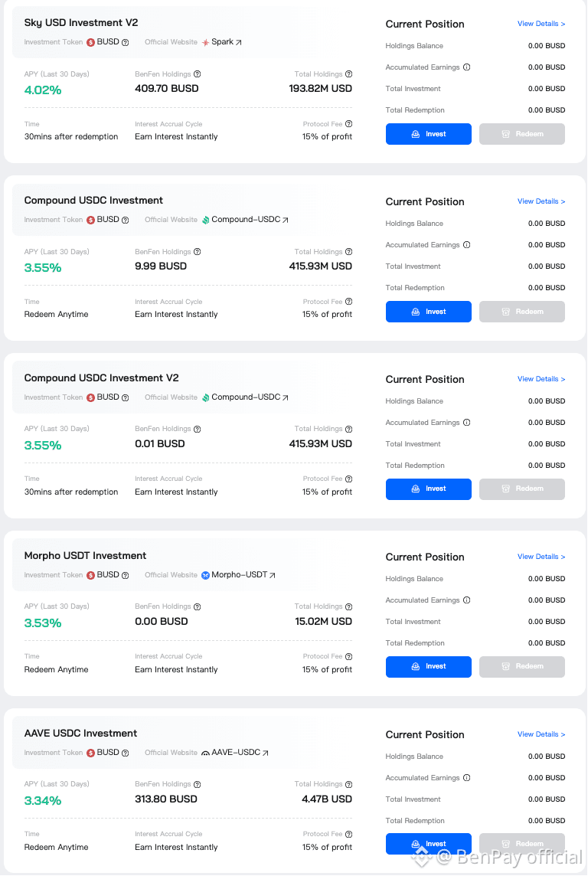
Task: Click Protocol Fee help icon in Compound USDC Investment card
Action: click(349, 302)
